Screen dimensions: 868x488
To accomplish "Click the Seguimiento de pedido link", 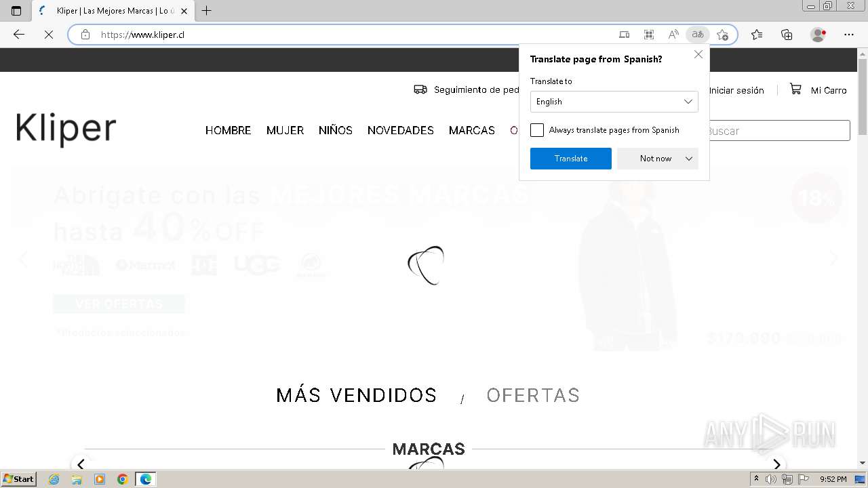I will 477,89.
